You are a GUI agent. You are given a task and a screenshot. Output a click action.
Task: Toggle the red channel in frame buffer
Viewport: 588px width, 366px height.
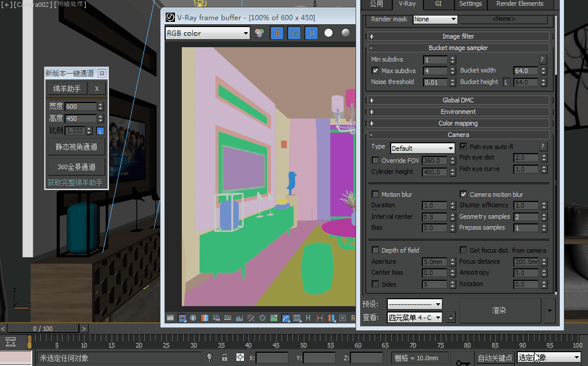[278, 33]
